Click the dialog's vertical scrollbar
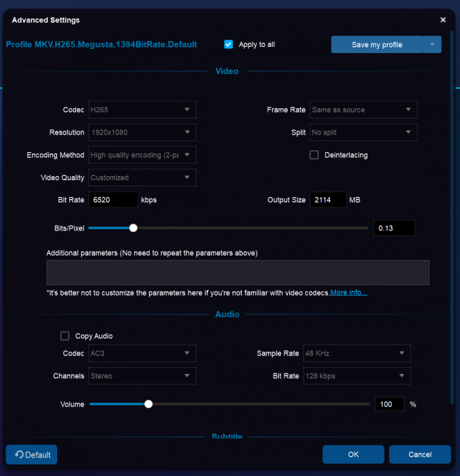The height and width of the screenshot is (476, 460). coord(452,217)
